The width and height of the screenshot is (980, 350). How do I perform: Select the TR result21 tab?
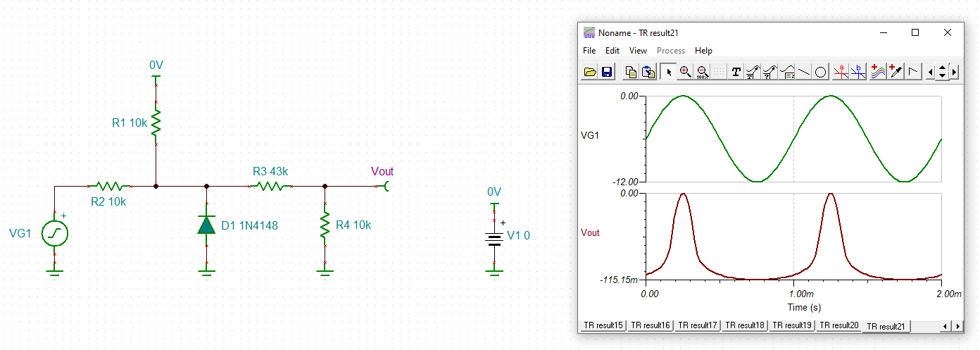(887, 326)
